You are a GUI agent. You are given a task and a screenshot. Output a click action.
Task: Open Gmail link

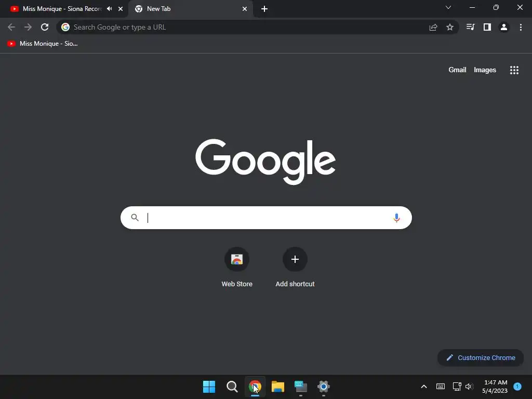457,70
